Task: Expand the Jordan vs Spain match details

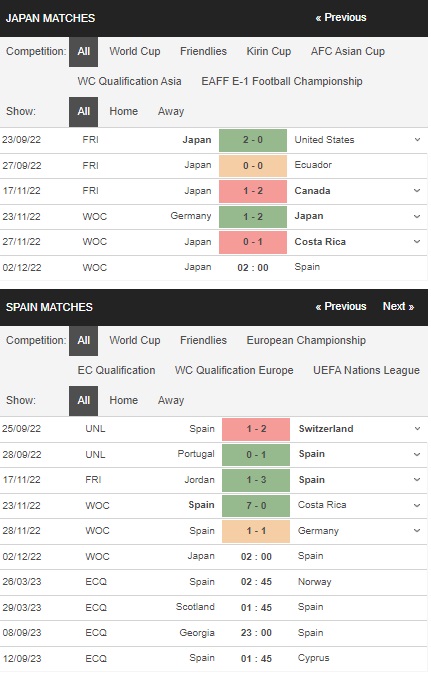Action: (x=417, y=480)
